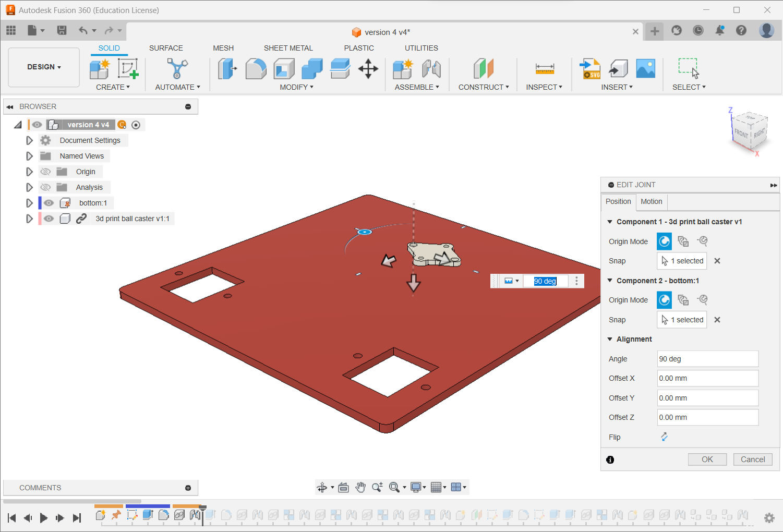Click the Insert SVG icon

[590, 69]
